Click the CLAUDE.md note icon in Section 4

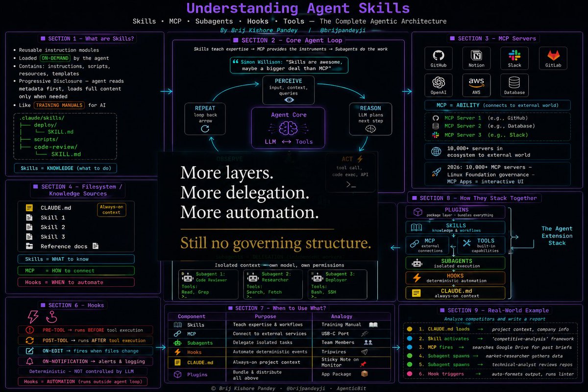pyautogui.click(x=29, y=208)
